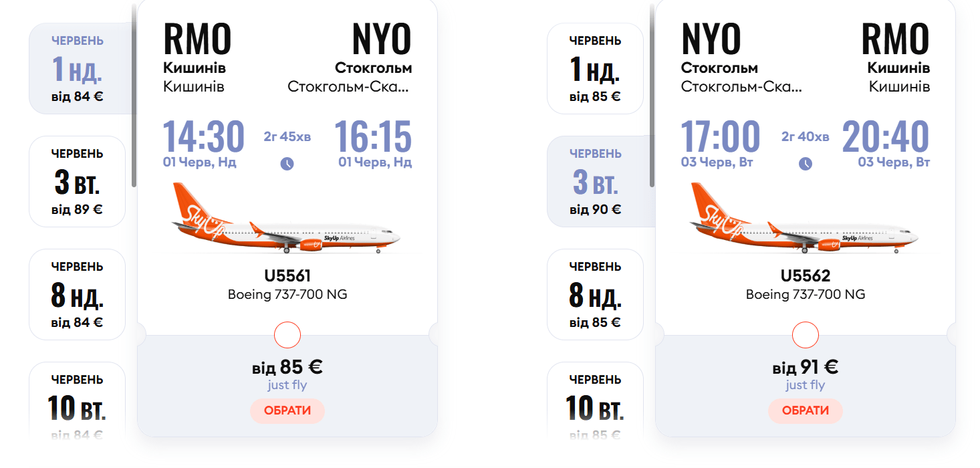Screen dimensions: 980x468
Task: Select June 1 return date від 85 €
Action: 595,68
